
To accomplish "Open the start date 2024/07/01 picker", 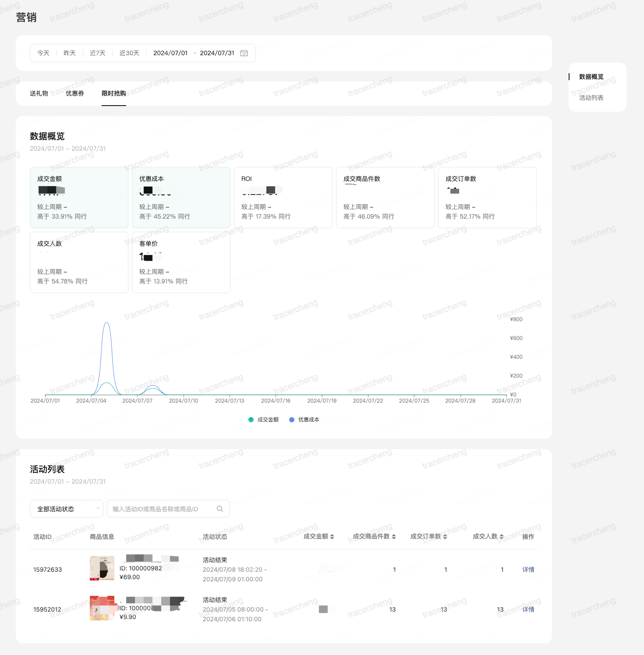I will click(170, 53).
